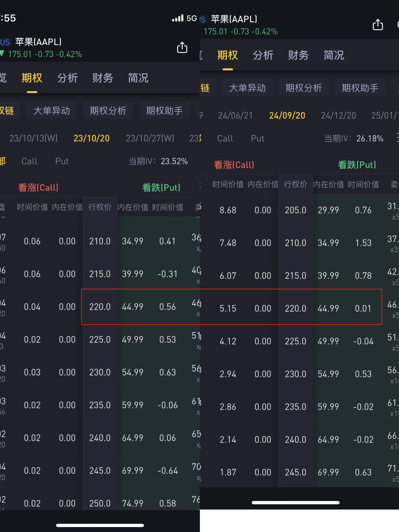This screenshot has height=532, width=399.
Task: Tap 当期IV 23.52% value
Action: click(174, 161)
